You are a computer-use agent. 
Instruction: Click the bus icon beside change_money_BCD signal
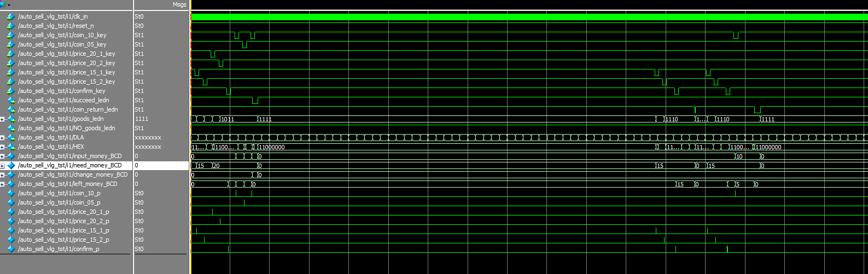click(11, 174)
